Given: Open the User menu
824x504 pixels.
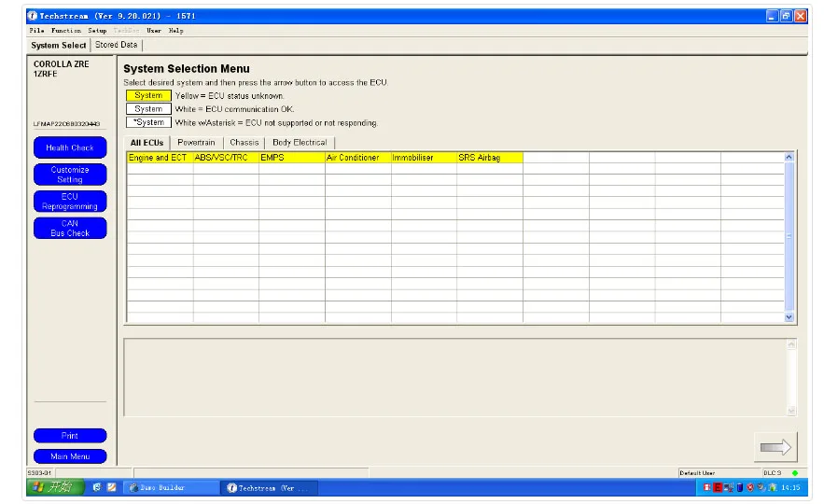Looking at the screenshot, I should point(154,31).
